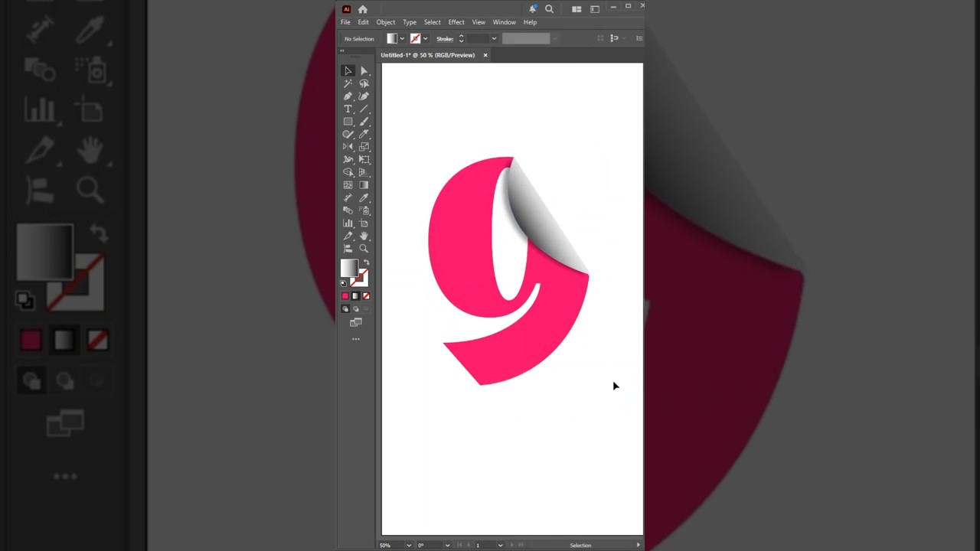Select the Gradient tool
The image size is (980, 551).
click(364, 185)
